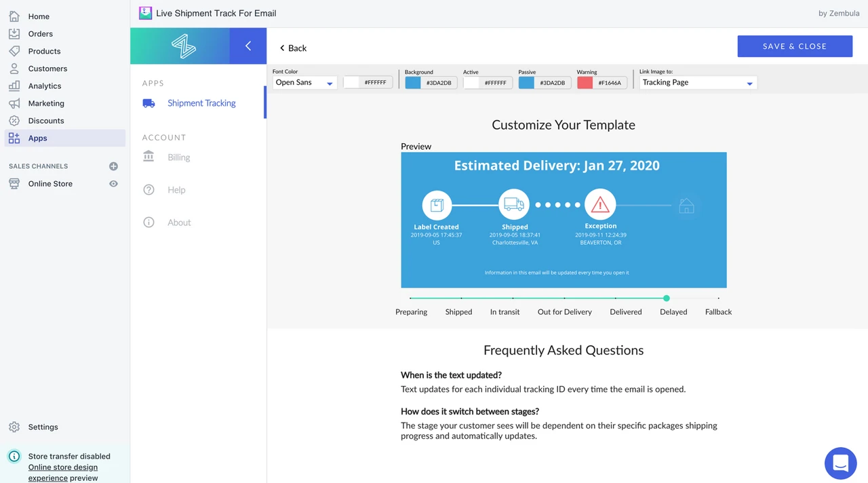This screenshot has height=483, width=868.
Task: Add a sales channel with plus icon
Action: pos(113,166)
